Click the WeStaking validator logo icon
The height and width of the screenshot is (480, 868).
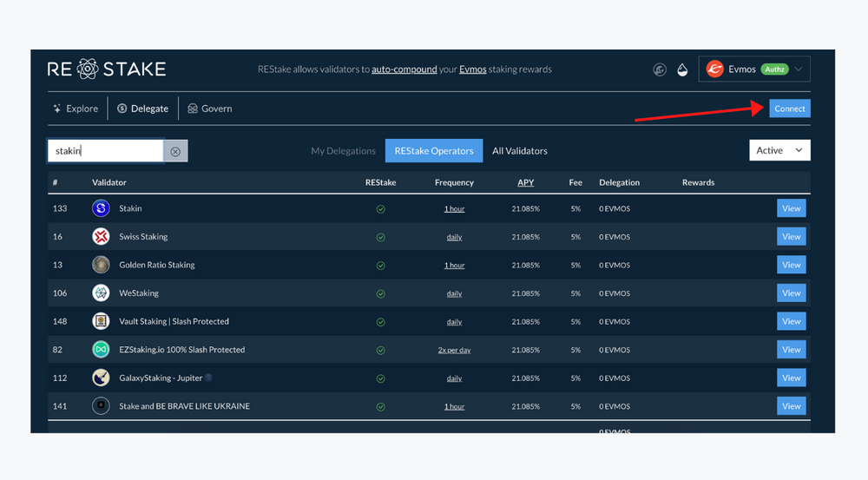point(101,293)
